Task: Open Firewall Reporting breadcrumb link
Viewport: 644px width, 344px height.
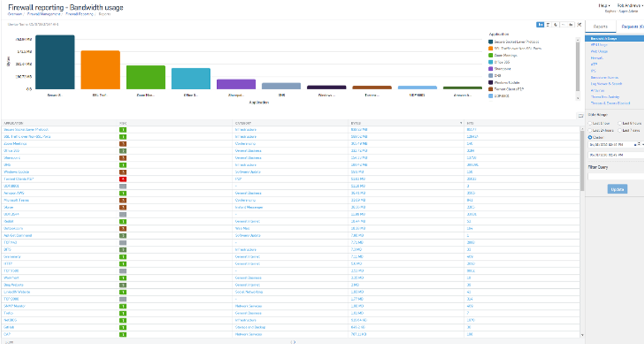Action: [79, 14]
